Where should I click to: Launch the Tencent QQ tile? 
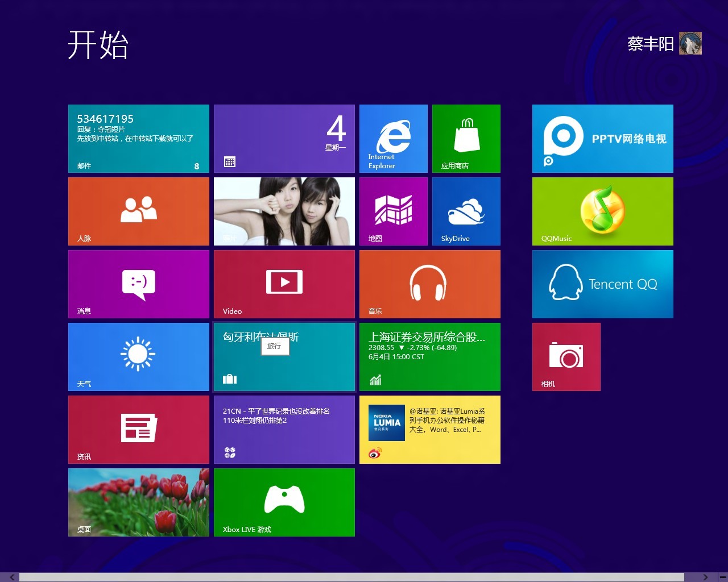click(603, 284)
